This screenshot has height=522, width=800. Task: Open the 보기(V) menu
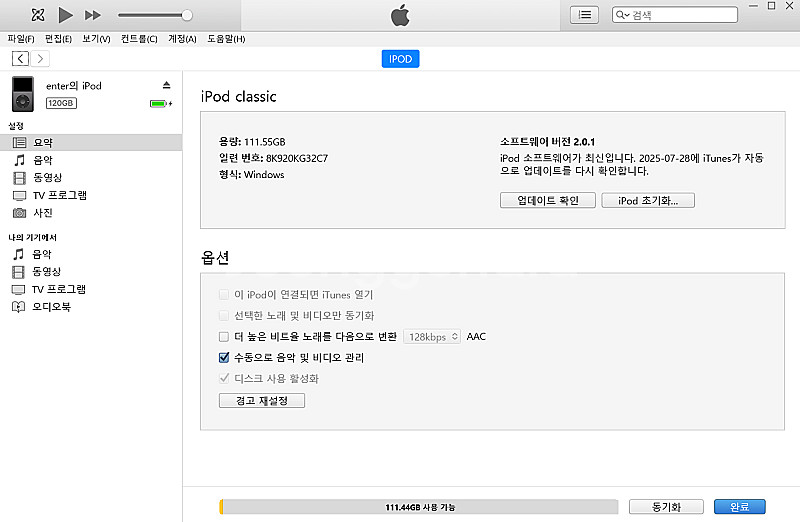coord(96,39)
